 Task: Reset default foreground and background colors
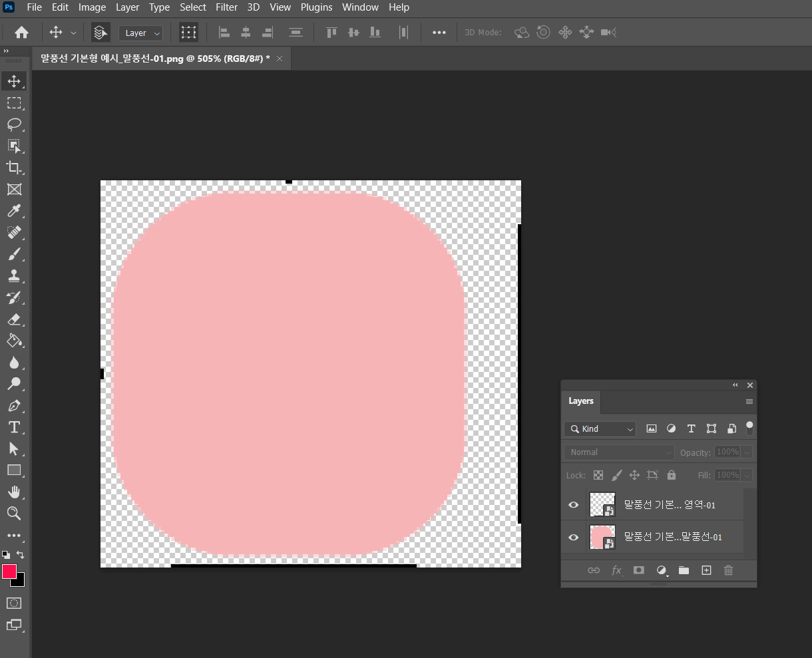(x=6, y=554)
